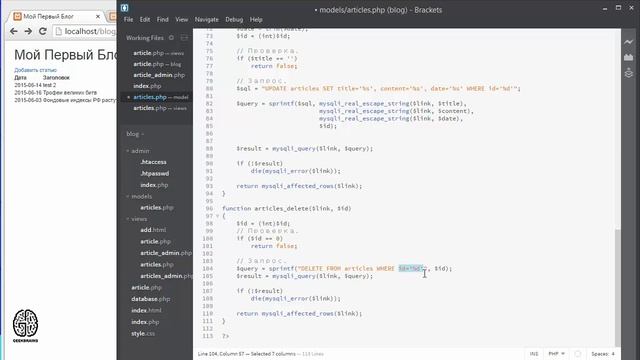This screenshot has height=360, width=640.
Task: Open root index.php in project tree
Action: coord(145,322)
